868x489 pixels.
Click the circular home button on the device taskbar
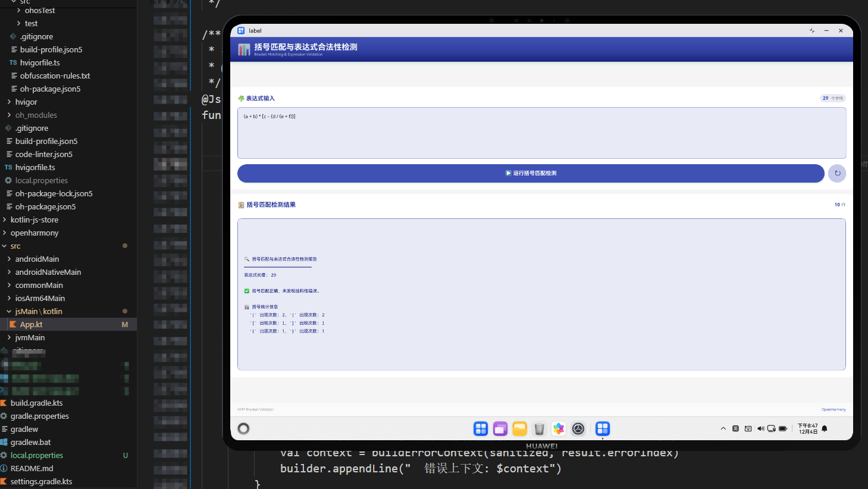click(243, 428)
